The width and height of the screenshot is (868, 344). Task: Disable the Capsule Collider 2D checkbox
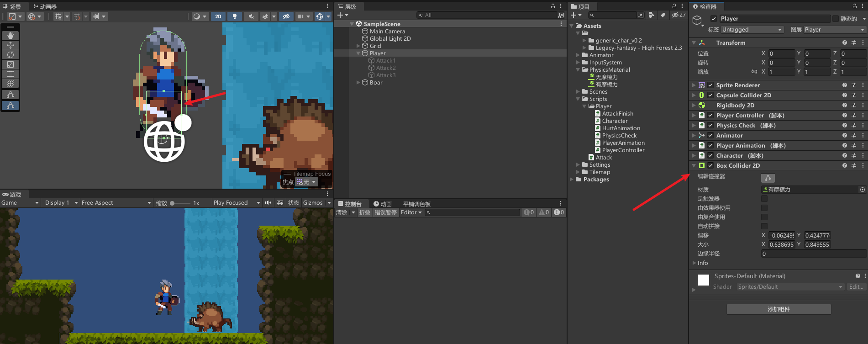tap(710, 95)
